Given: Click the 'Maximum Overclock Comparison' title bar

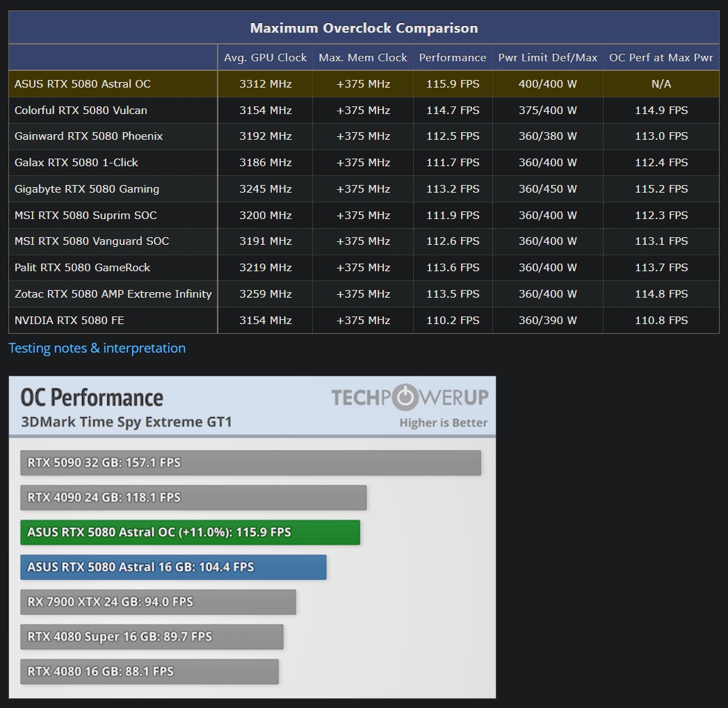Looking at the screenshot, I should [x=364, y=27].
